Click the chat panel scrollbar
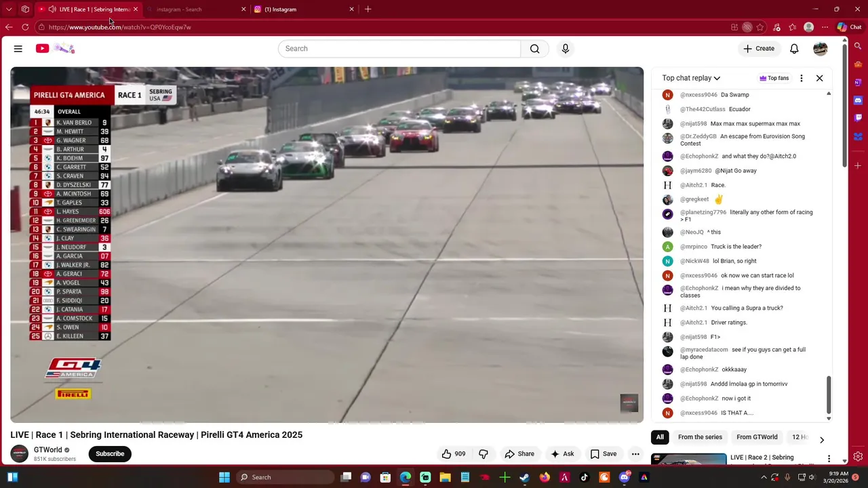Screen dimensions: 868x488 coord(829,393)
